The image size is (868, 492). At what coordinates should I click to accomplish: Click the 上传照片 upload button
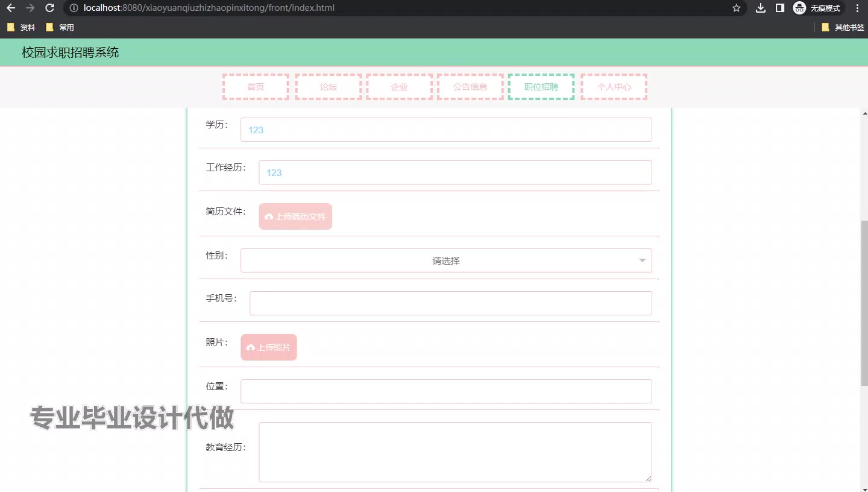point(269,347)
